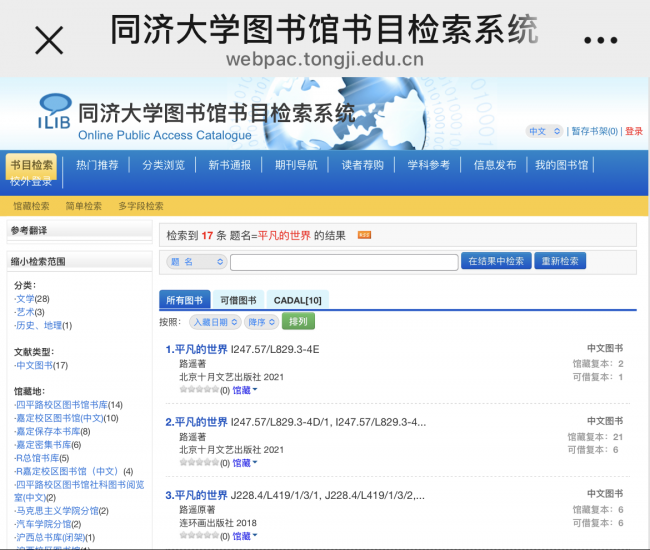
Task: Expand 馆藏 holdings for first book result
Action: click(245, 390)
